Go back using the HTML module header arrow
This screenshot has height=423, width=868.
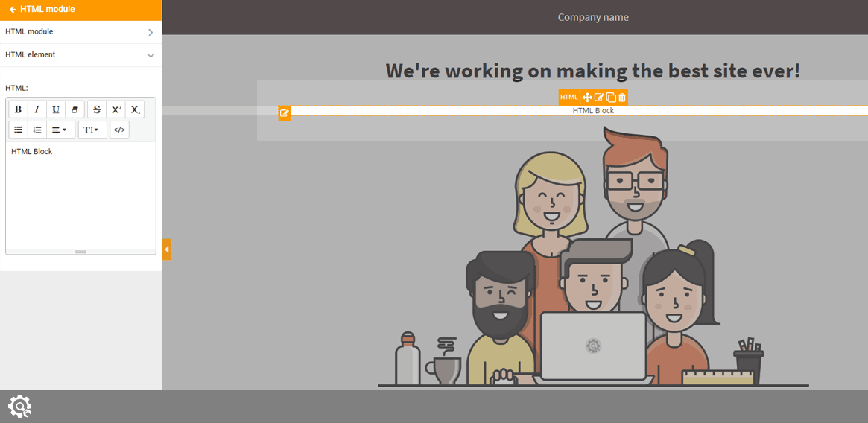click(13, 10)
